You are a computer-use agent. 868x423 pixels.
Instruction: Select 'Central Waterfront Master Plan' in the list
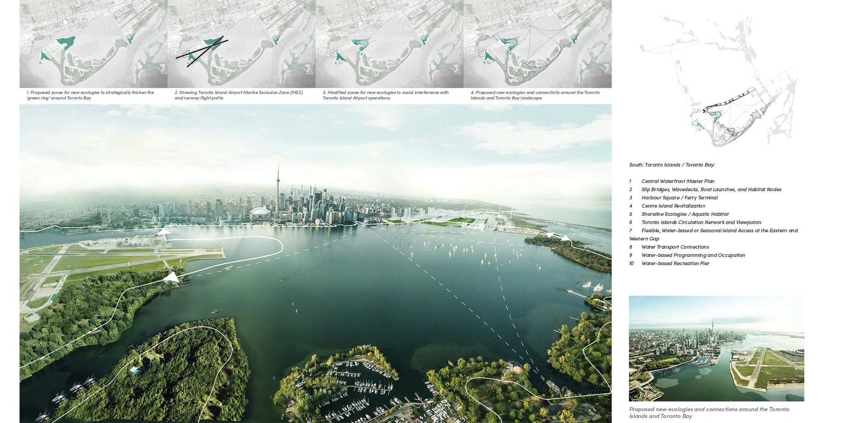pyautogui.click(x=677, y=181)
